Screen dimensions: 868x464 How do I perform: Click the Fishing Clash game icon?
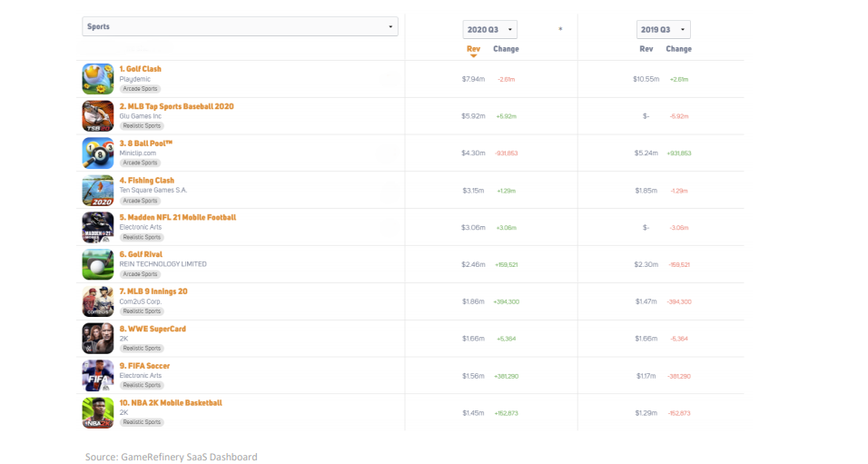point(98,191)
